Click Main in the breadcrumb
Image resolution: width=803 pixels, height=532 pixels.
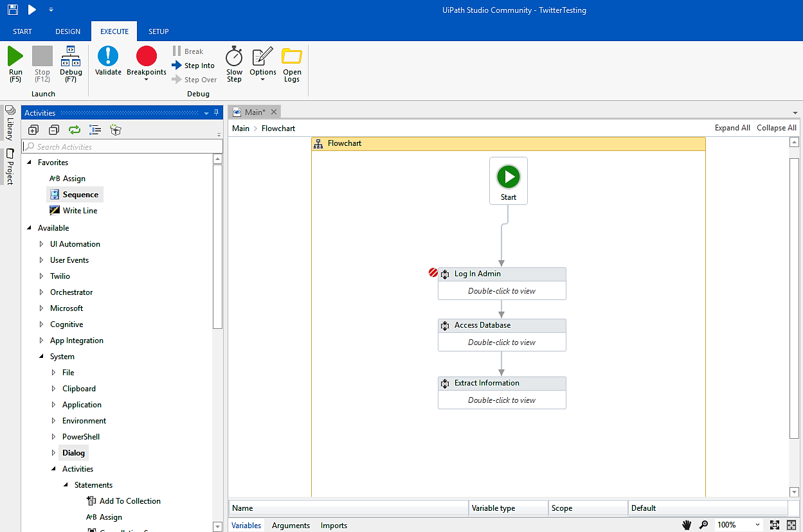[x=240, y=128]
